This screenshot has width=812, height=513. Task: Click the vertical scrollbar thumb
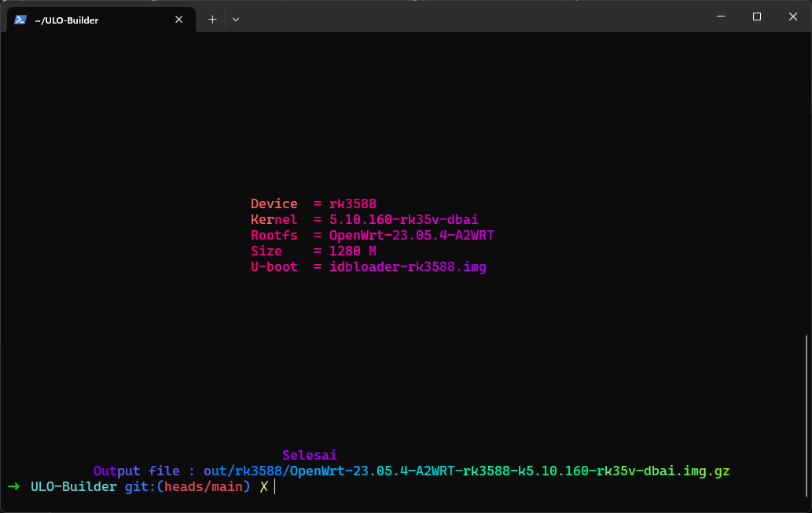806,416
